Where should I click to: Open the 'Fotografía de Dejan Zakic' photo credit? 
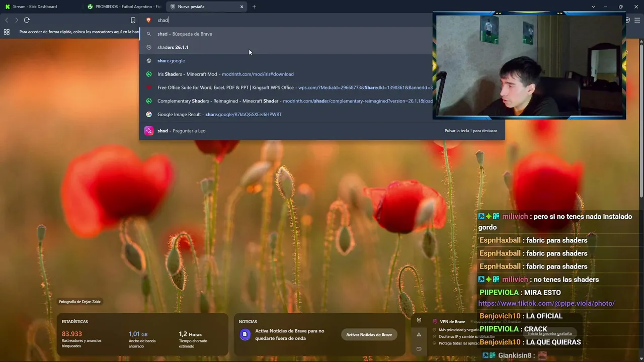tap(80, 302)
